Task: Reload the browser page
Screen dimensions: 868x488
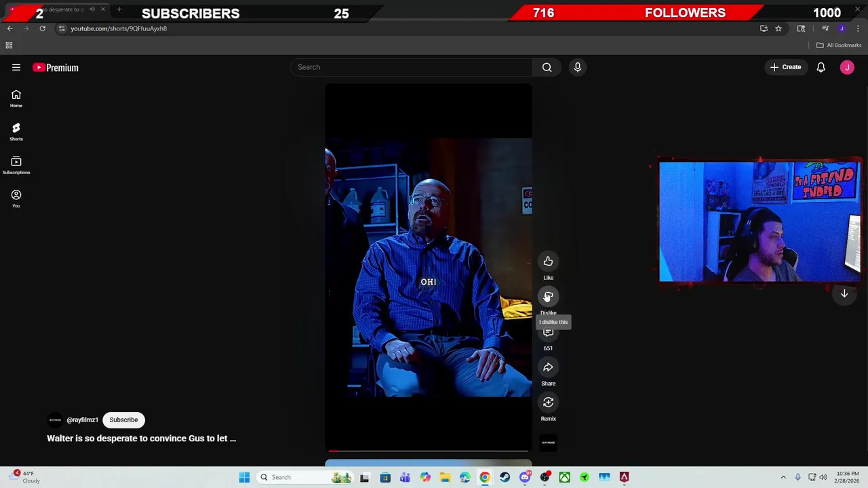Action: pos(42,28)
